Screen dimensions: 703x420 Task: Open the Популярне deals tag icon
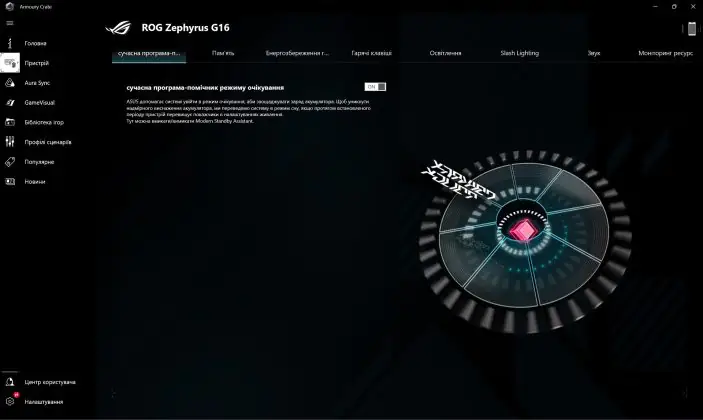(x=10, y=162)
